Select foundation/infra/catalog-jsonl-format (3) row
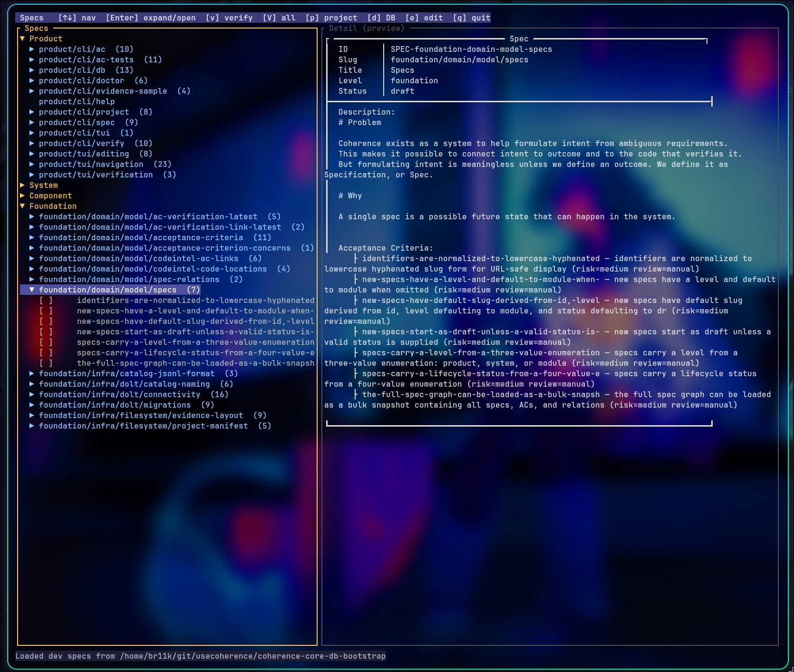This screenshot has height=672, width=794. coord(134,373)
